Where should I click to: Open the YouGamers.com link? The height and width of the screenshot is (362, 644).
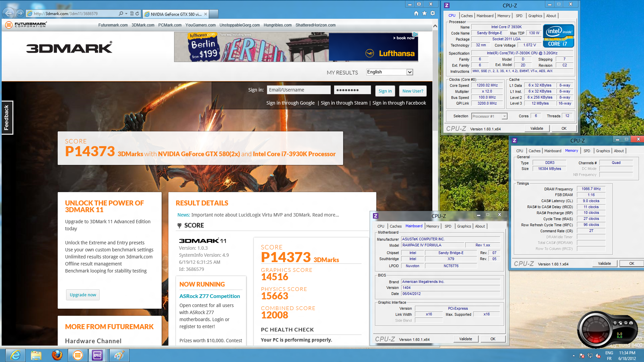tap(201, 25)
